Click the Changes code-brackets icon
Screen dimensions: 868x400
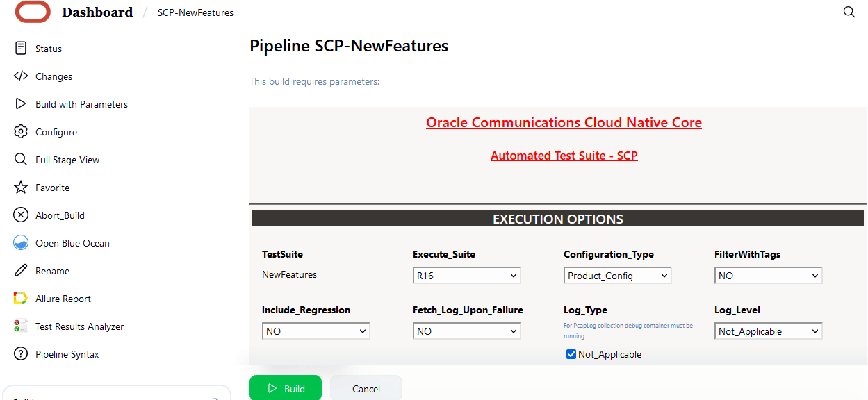pyautogui.click(x=21, y=76)
